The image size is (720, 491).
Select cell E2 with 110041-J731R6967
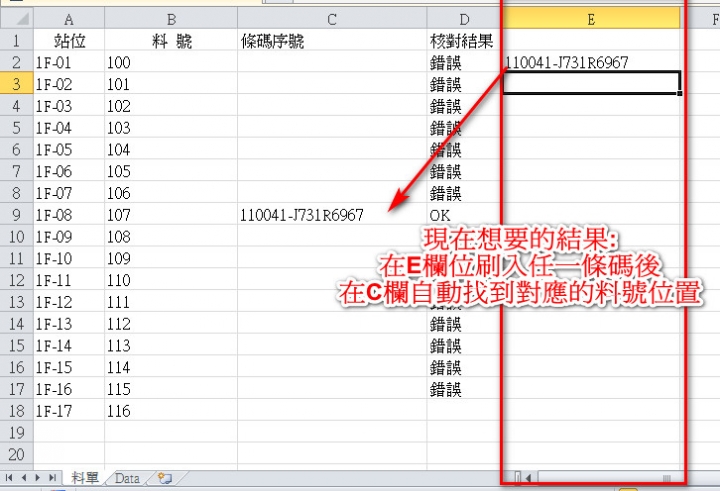coord(591,62)
